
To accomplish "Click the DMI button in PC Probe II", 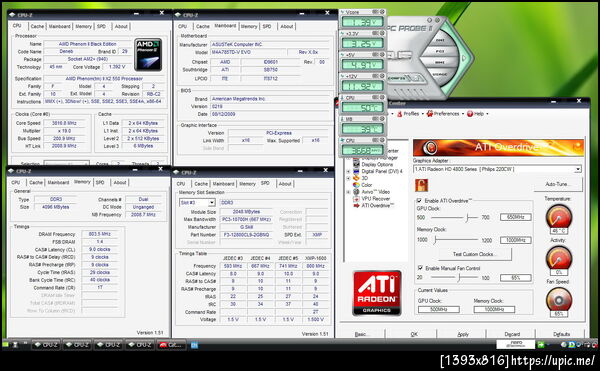I will coord(440,40).
